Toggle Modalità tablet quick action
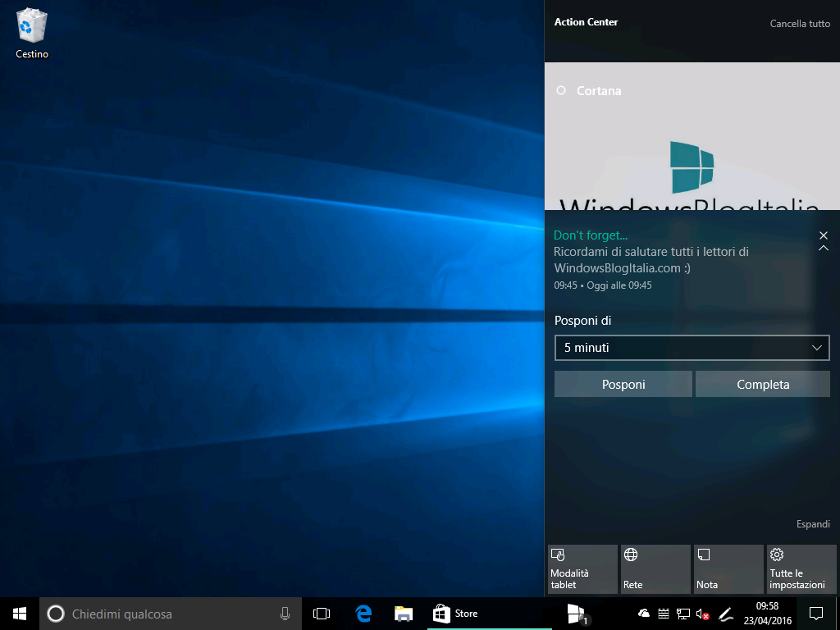Viewport: 840px width, 630px height. click(582, 569)
